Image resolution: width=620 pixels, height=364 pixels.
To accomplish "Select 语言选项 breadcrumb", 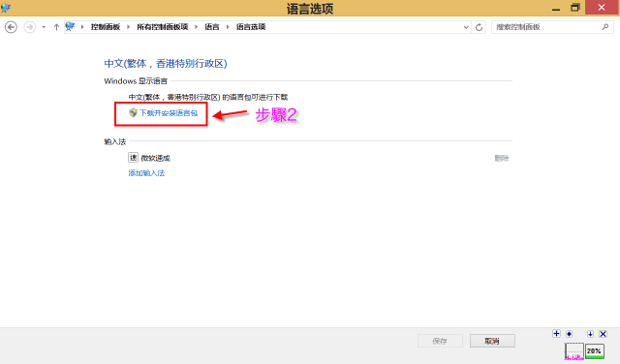I will point(251,27).
